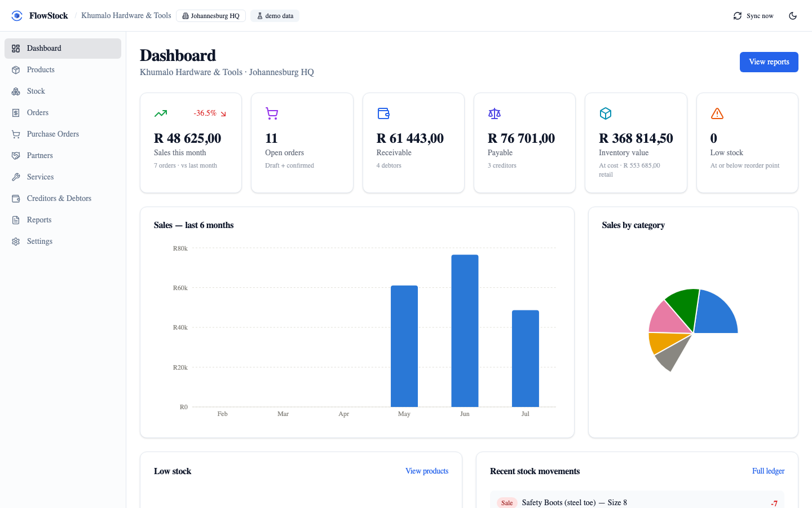Click the R 48 625,00 sales value

pyautogui.click(x=188, y=138)
